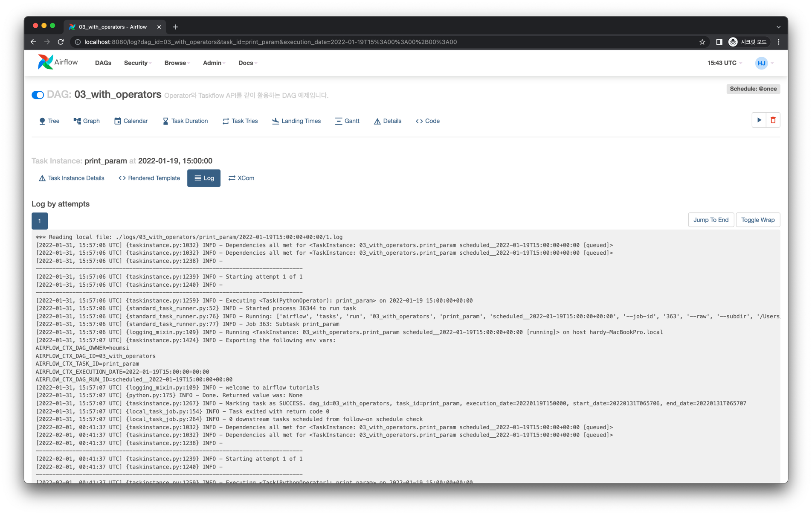Click the Airflow logo
This screenshot has width=812, height=515.
(58, 62)
